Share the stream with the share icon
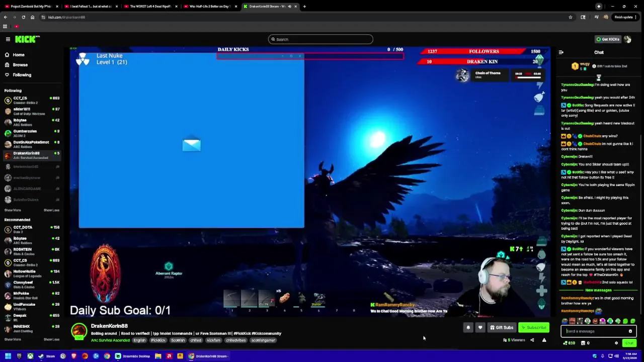 (532, 340)
